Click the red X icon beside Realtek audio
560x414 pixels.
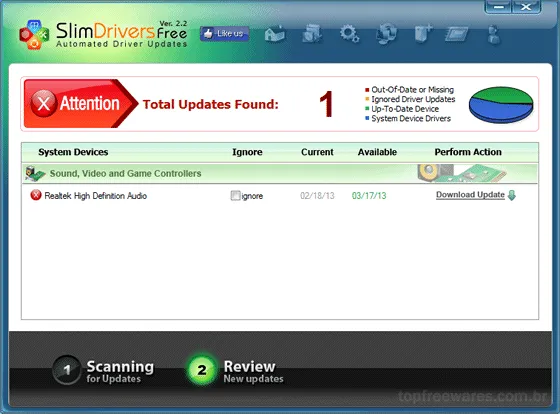coord(36,195)
